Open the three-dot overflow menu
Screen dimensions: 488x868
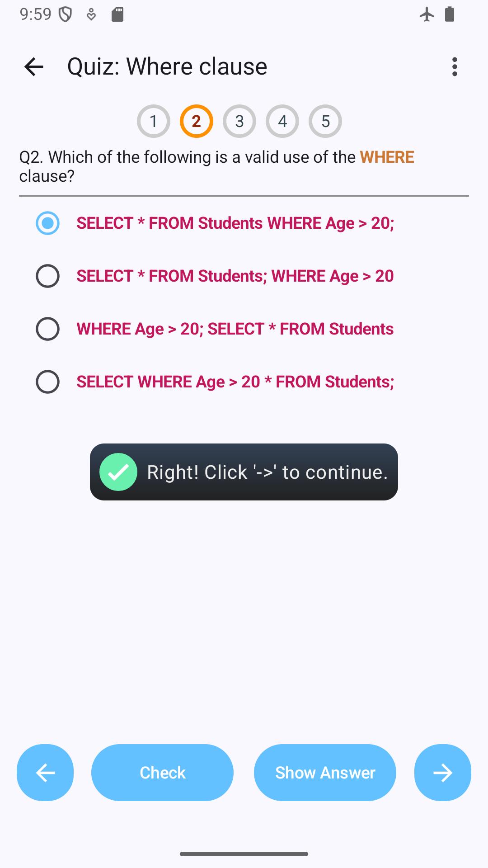[455, 67]
